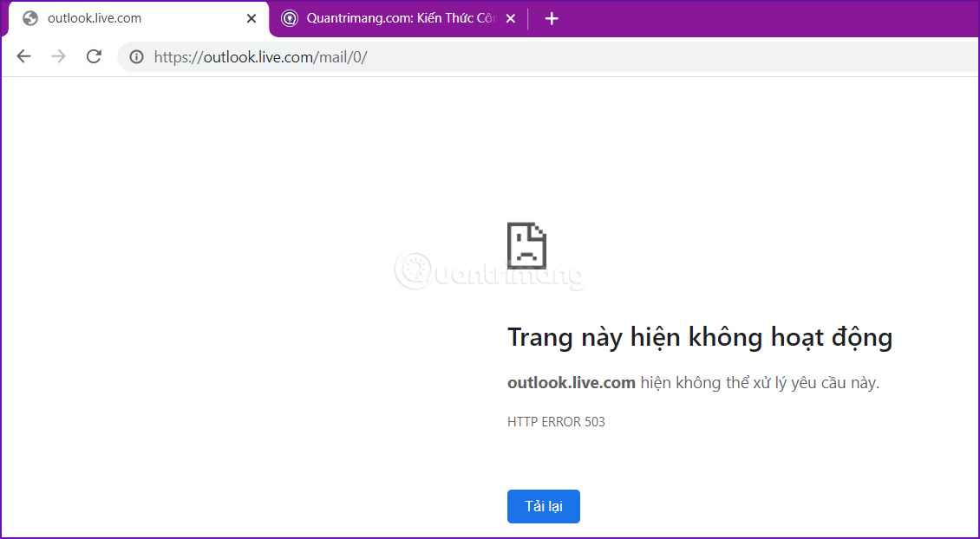This screenshot has width=980, height=539.
Task: Click the bold outlook.live.com text in the message
Action: 571,382
